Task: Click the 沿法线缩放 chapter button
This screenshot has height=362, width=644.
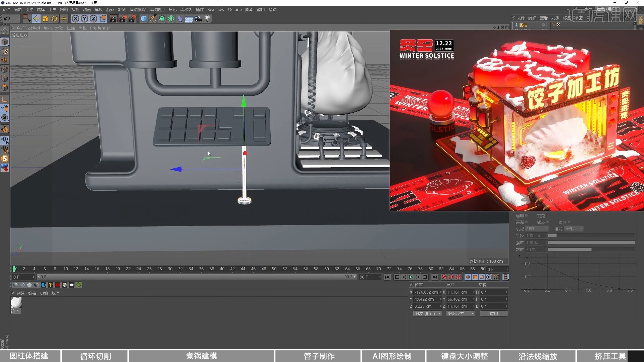Action: pyautogui.click(x=538, y=356)
